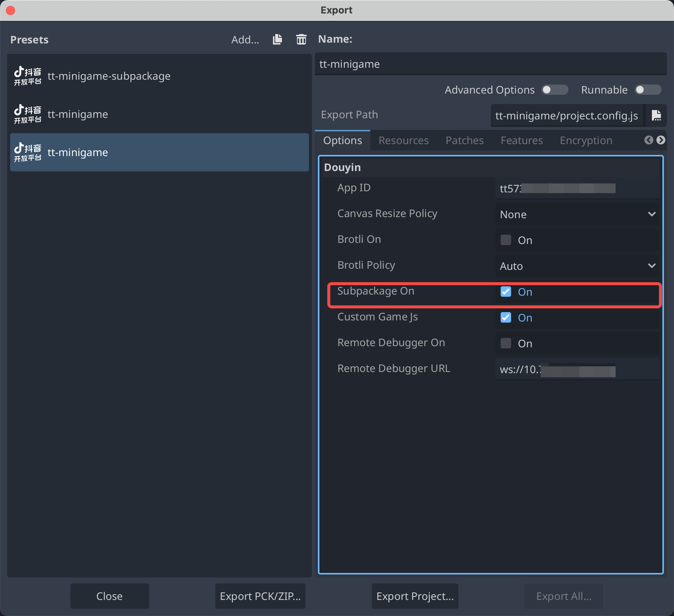
Task: Uncheck the Subpackage On checkbox
Action: 506,292
